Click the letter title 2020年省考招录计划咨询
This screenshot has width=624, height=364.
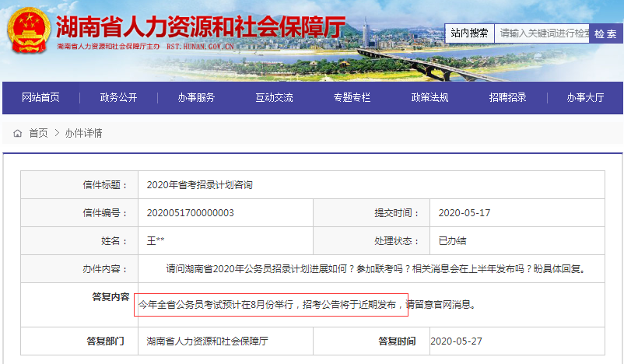click(x=199, y=185)
